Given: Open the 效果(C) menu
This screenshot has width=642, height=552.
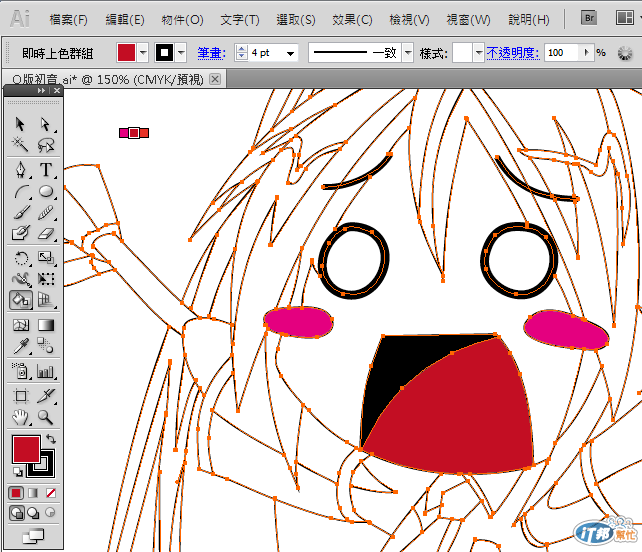Looking at the screenshot, I should pyautogui.click(x=352, y=20).
